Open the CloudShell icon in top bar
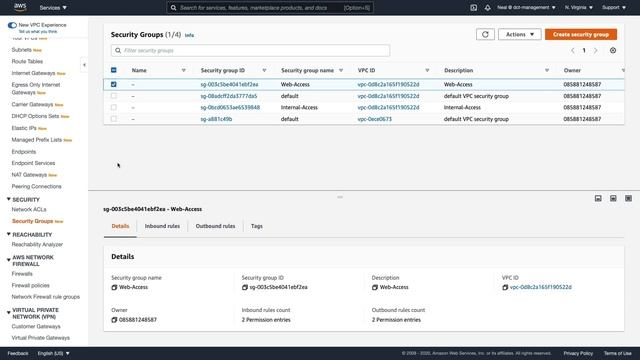The image size is (640, 360). click(x=473, y=7)
